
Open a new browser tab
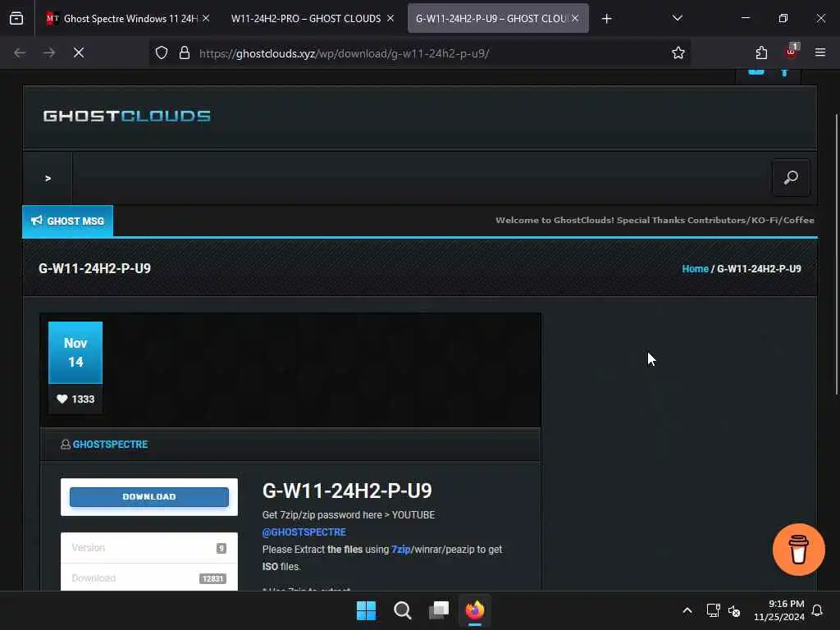pyautogui.click(x=606, y=19)
